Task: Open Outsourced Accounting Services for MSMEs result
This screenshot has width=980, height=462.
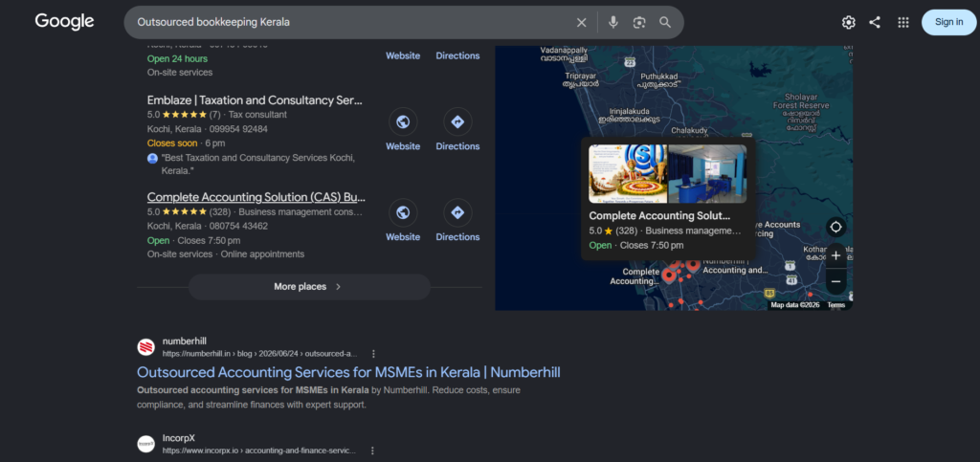Action: (348, 373)
